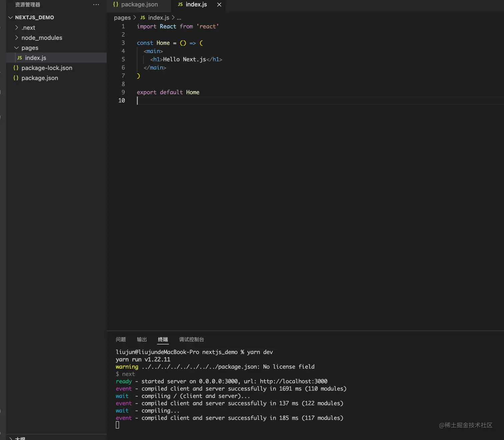Open the 输出 (Output) panel tab
The height and width of the screenshot is (440, 504).
point(142,339)
